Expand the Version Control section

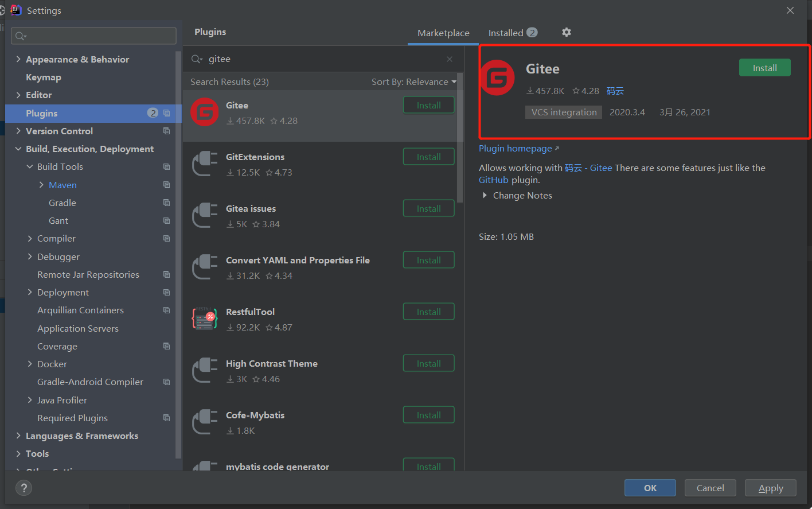[18, 131]
